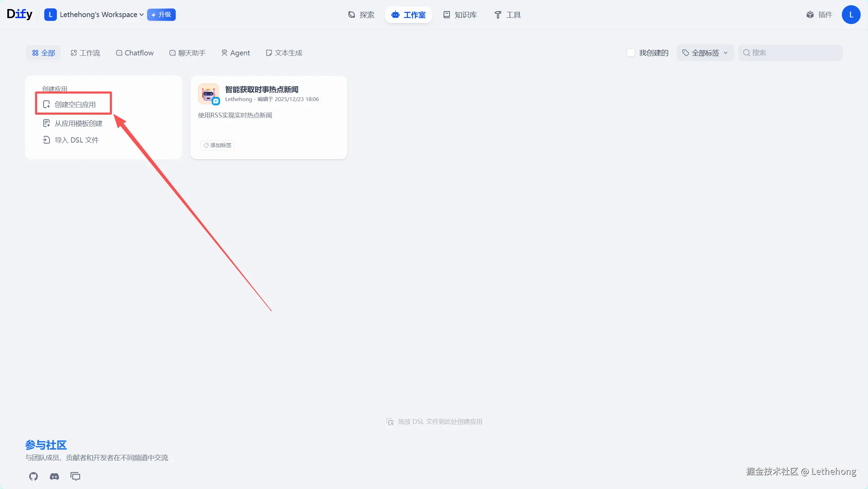The image size is (868, 489).
Task: Open the forum chat bubbles icon
Action: click(x=75, y=476)
